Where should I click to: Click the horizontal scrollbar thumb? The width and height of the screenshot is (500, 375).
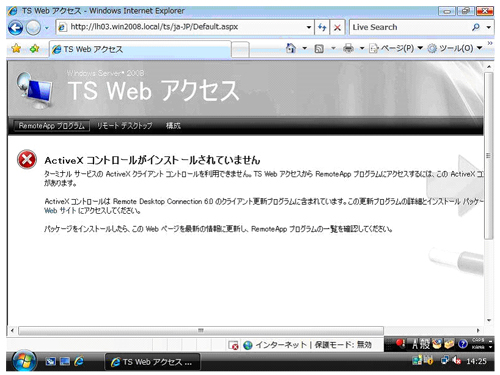(x=201, y=331)
